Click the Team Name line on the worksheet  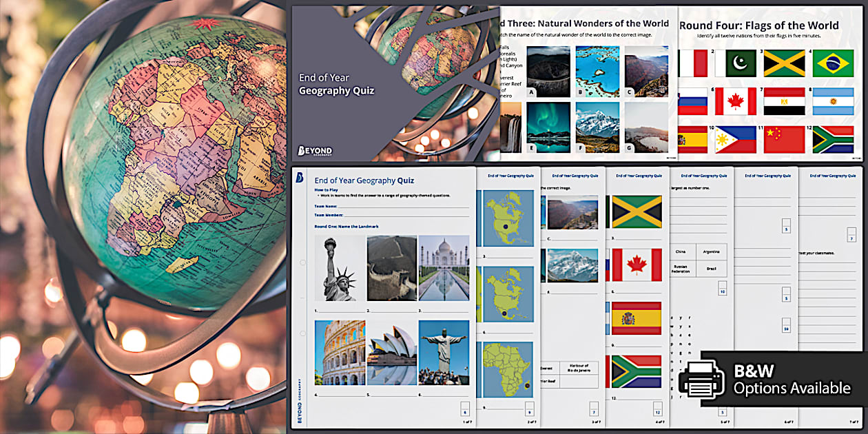[x=391, y=205]
